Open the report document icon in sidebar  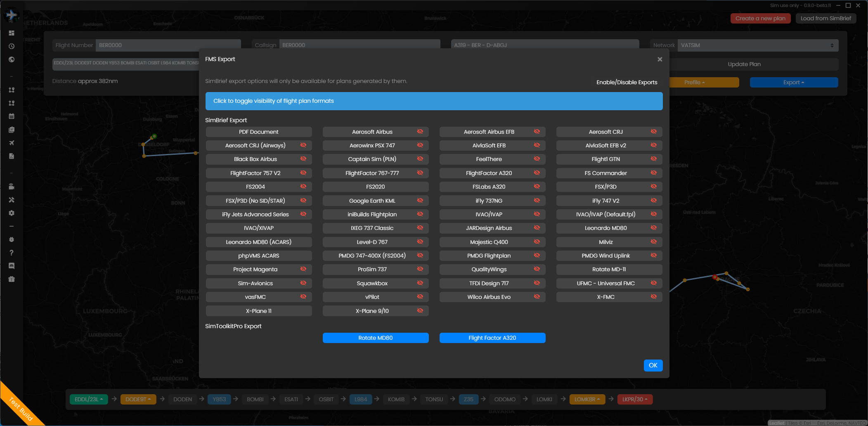point(12,156)
